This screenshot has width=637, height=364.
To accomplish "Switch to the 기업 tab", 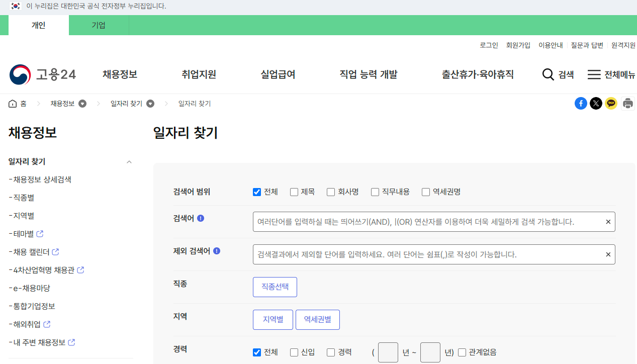I will pos(99,25).
